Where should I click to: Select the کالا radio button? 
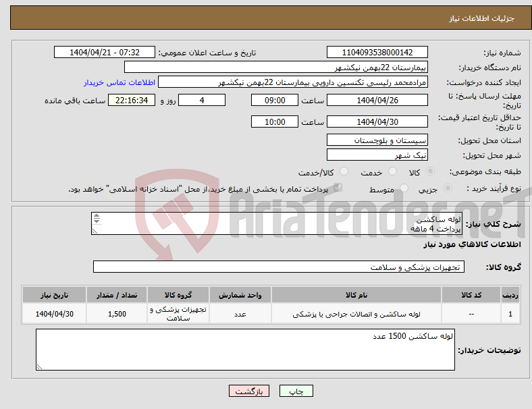click(430, 171)
